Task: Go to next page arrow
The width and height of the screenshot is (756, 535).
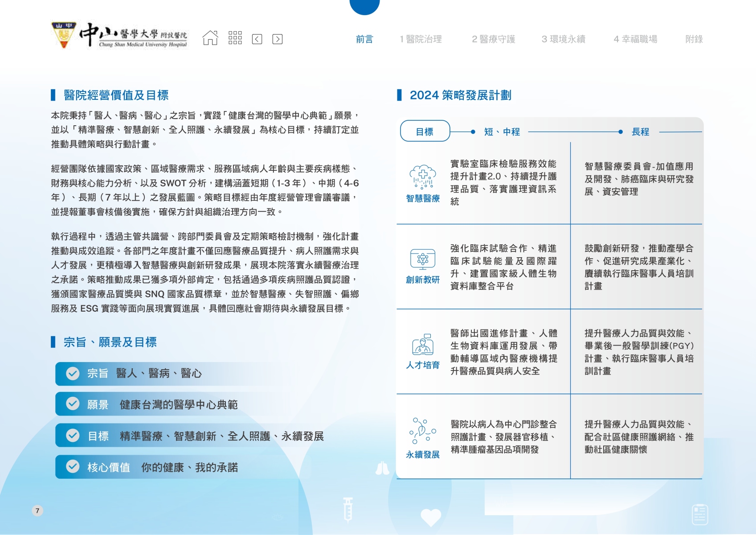Action: point(277,39)
